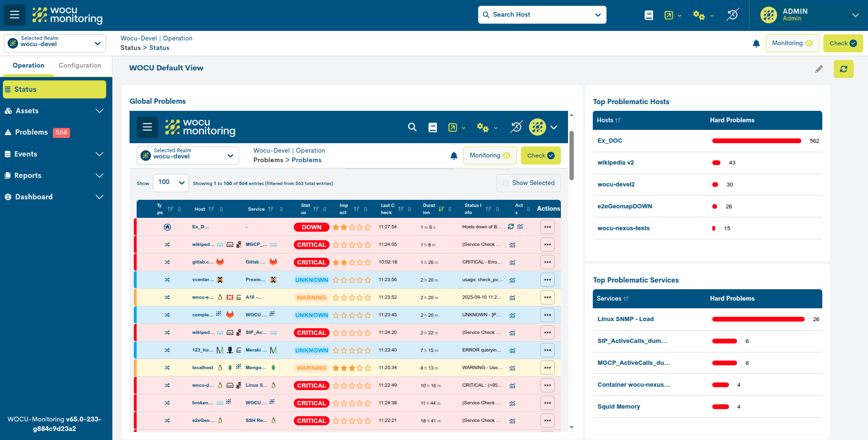The height and width of the screenshot is (440, 868).
Task: Open the chart history icon on Ex_D row
Action: pos(520,227)
